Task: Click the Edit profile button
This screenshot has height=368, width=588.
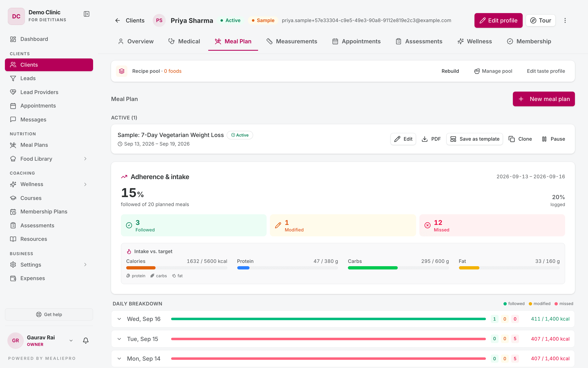Action: pos(498,20)
